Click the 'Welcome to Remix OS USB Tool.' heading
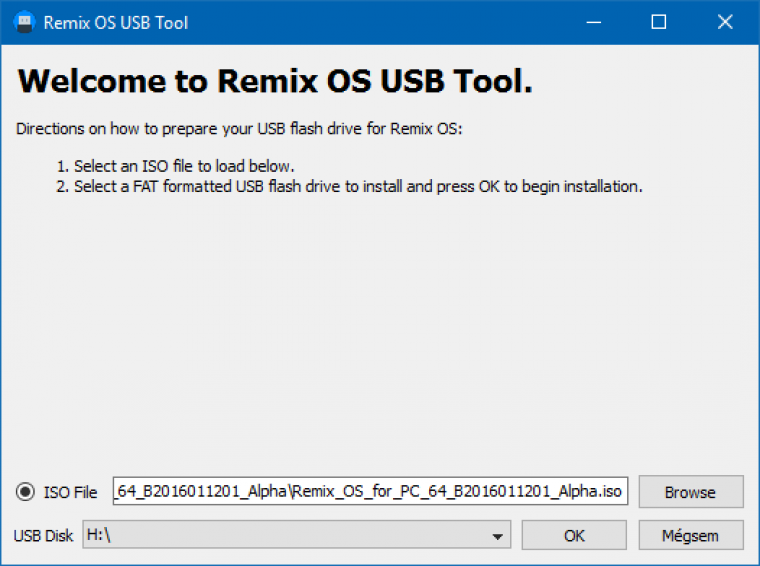Image resolution: width=760 pixels, height=566 pixels. point(275,80)
